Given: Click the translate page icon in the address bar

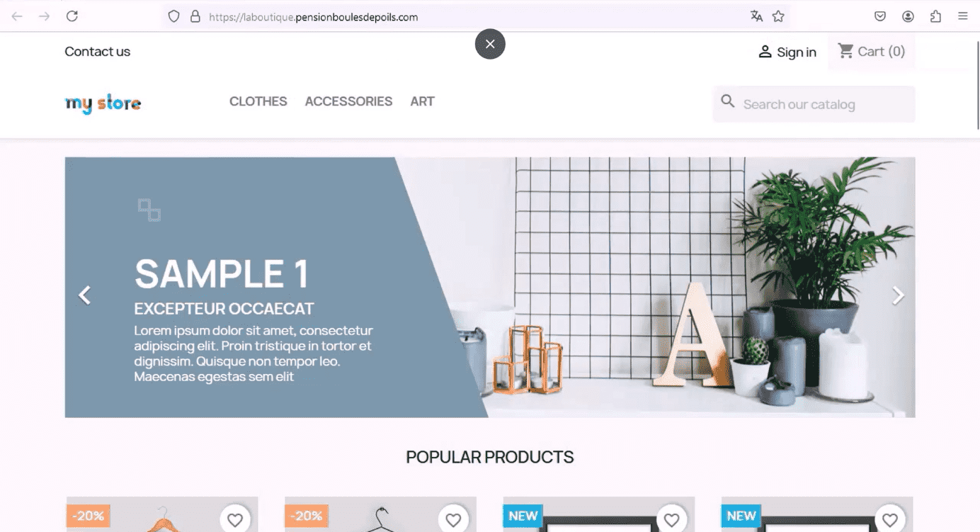Looking at the screenshot, I should tap(756, 16).
